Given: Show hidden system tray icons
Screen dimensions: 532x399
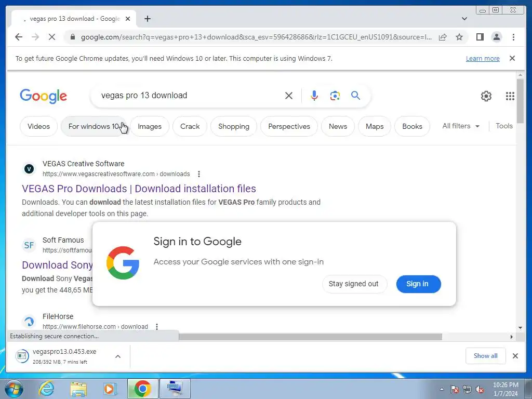Looking at the screenshot, I should point(442,389).
